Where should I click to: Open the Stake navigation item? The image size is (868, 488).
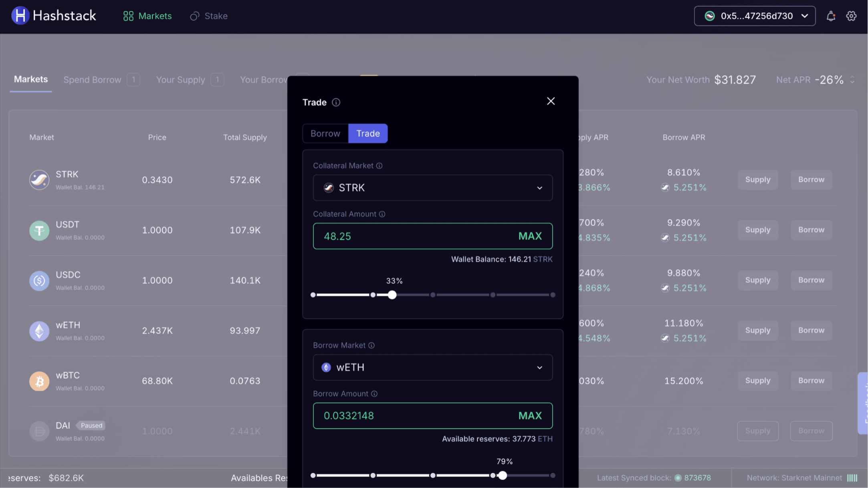[209, 16]
